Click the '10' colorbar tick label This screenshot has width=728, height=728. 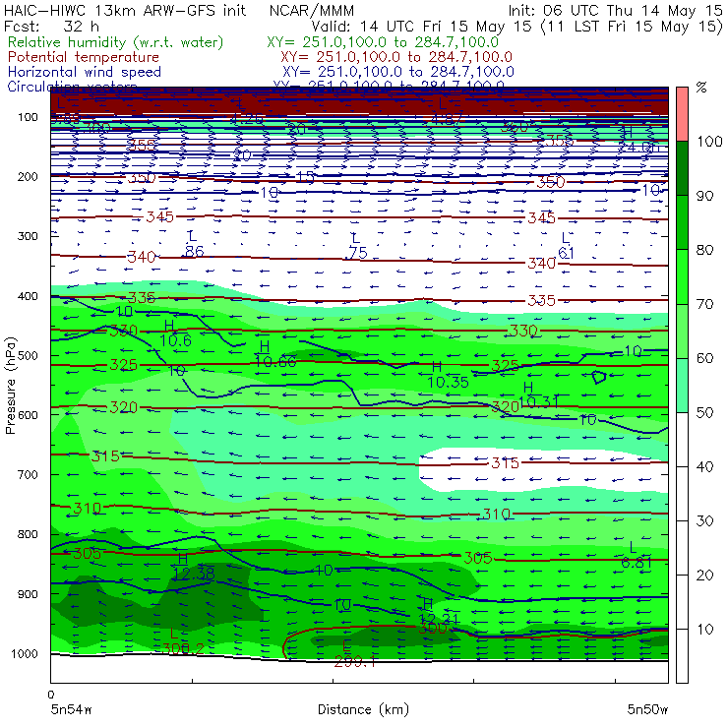[704, 630]
